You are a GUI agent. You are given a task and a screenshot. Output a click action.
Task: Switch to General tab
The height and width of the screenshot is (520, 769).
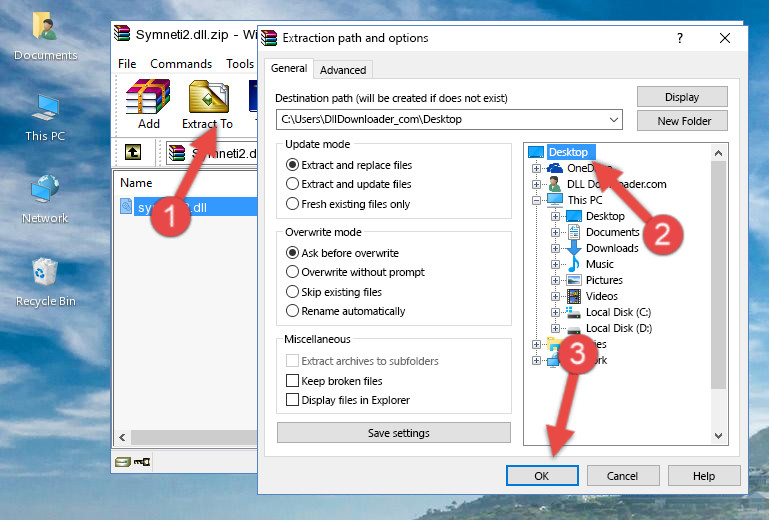(x=289, y=68)
